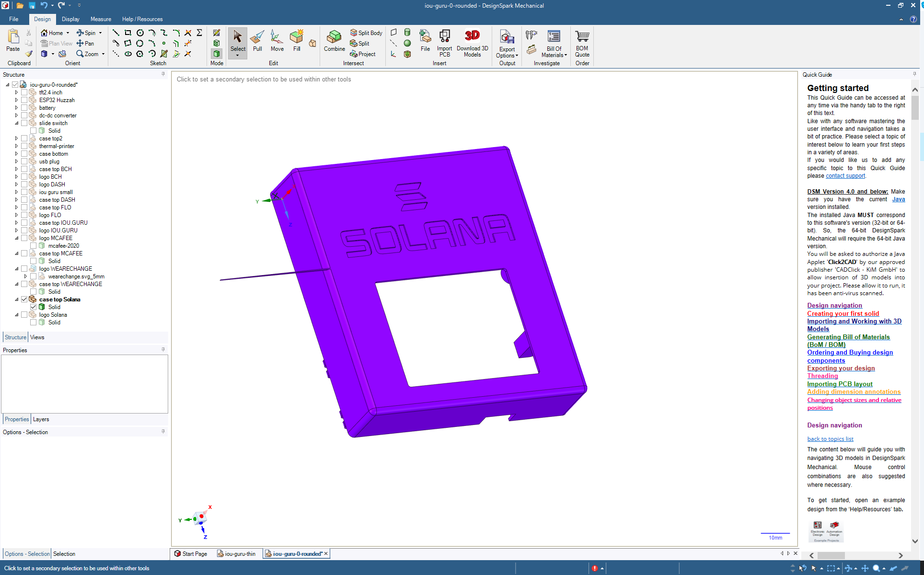Screen dimensions: 924x575
Task: Open the Export Options dropdown
Action: [507, 52]
